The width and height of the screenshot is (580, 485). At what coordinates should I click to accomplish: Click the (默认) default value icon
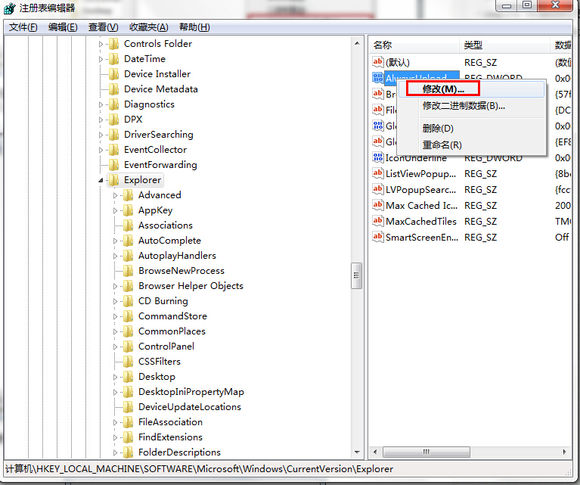pos(378,62)
